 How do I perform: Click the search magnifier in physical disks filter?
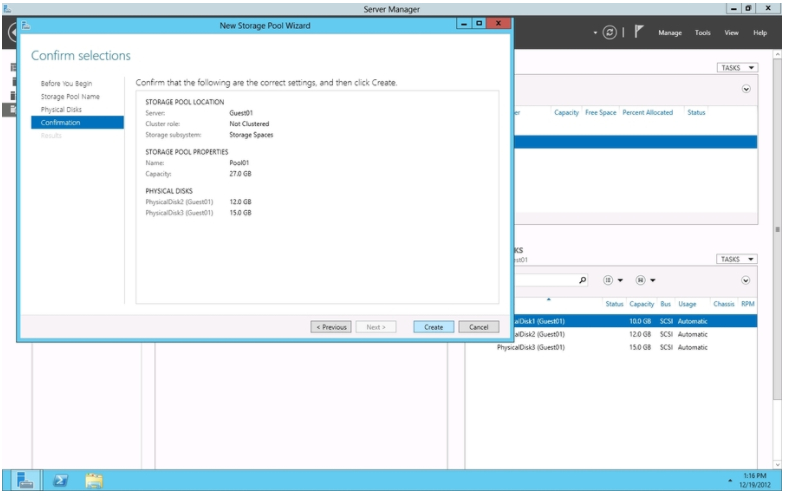(582, 280)
